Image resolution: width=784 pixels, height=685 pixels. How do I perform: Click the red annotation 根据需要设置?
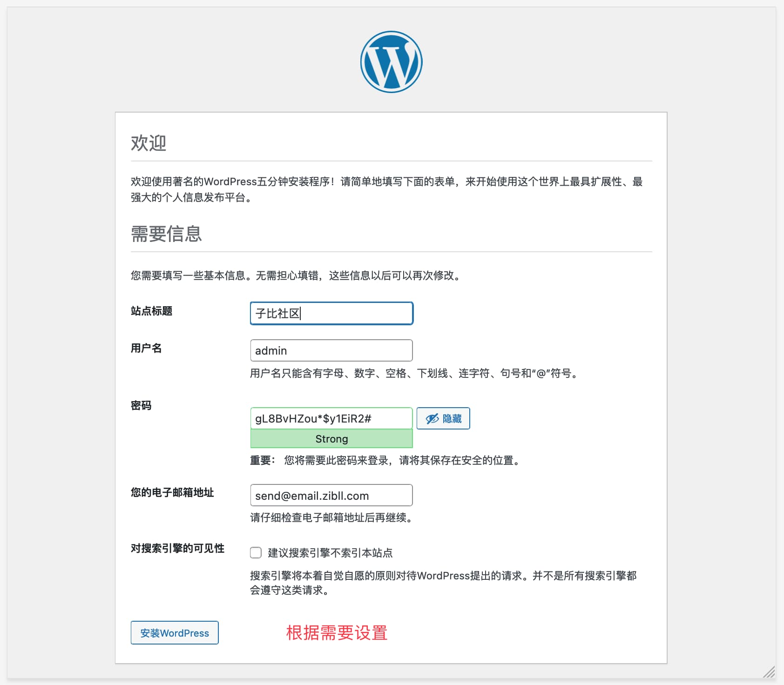tap(337, 632)
